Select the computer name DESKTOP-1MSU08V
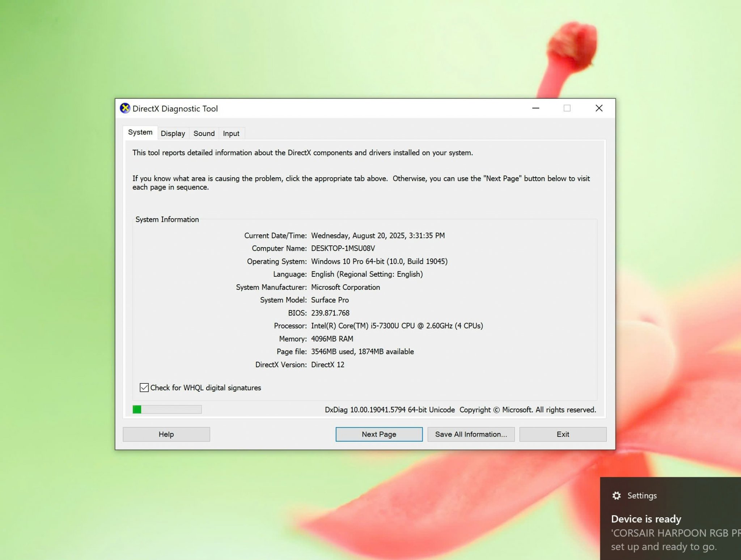This screenshot has height=560, width=741. click(343, 249)
